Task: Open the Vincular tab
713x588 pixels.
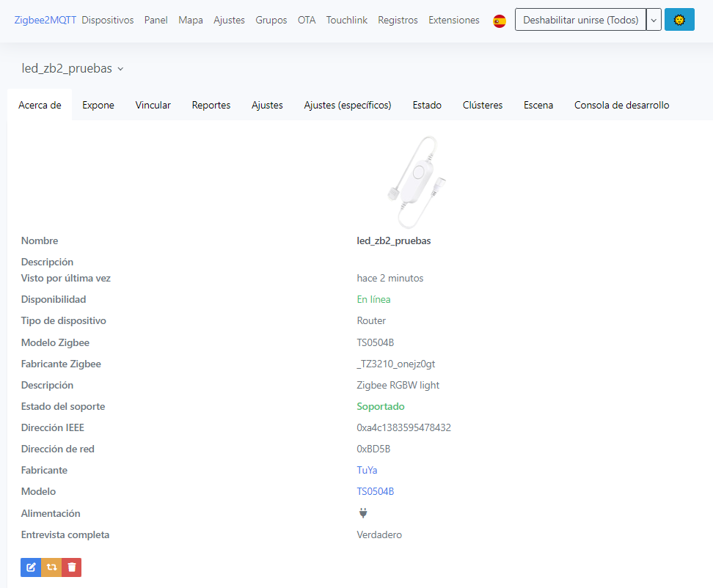Action: 153,105
